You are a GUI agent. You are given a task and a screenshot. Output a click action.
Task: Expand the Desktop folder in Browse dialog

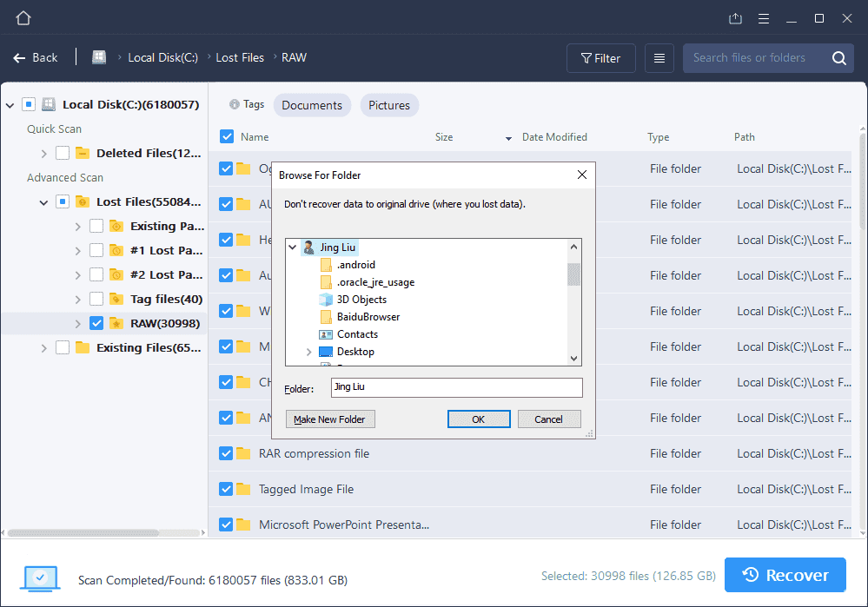(x=308, y=352)
